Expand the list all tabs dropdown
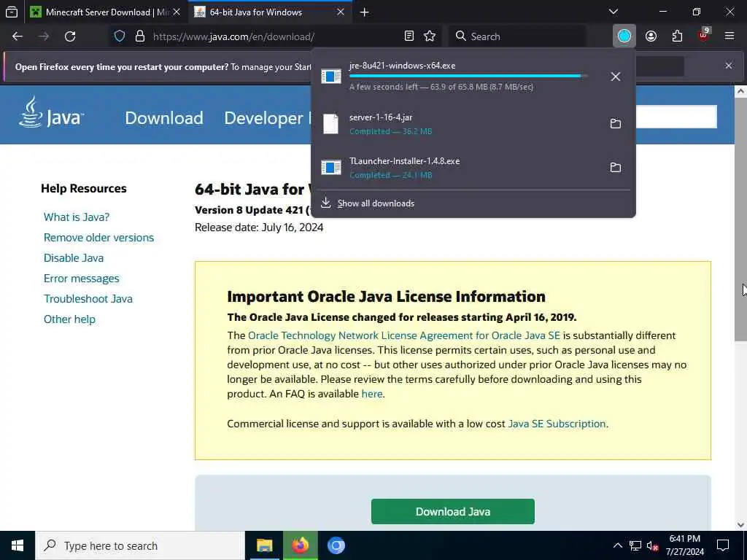 614,12
